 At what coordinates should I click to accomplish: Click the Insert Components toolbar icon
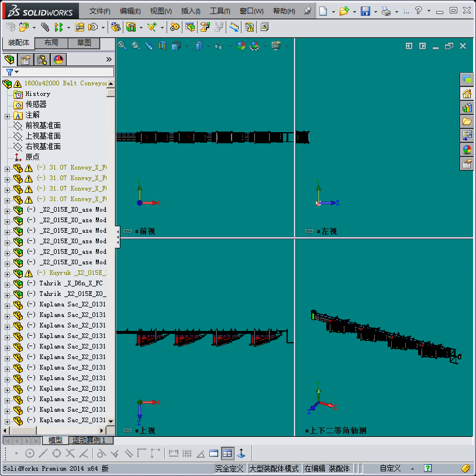[24, 27]
